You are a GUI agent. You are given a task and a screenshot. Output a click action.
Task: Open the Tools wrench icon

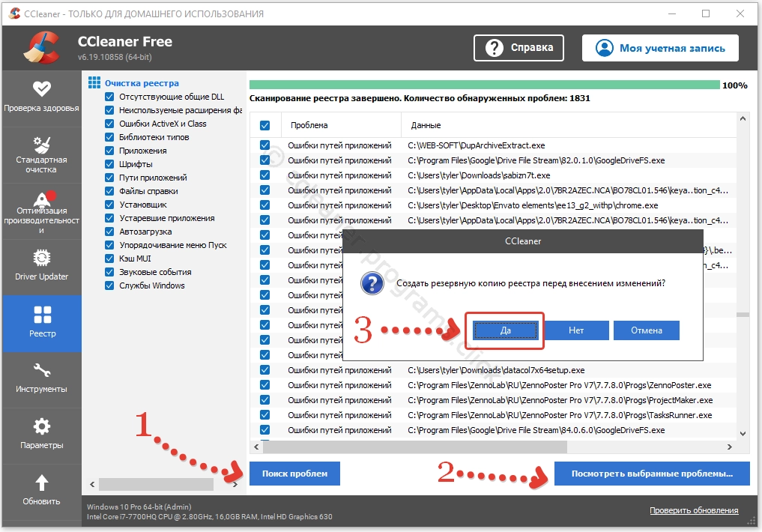click(42, 370)
